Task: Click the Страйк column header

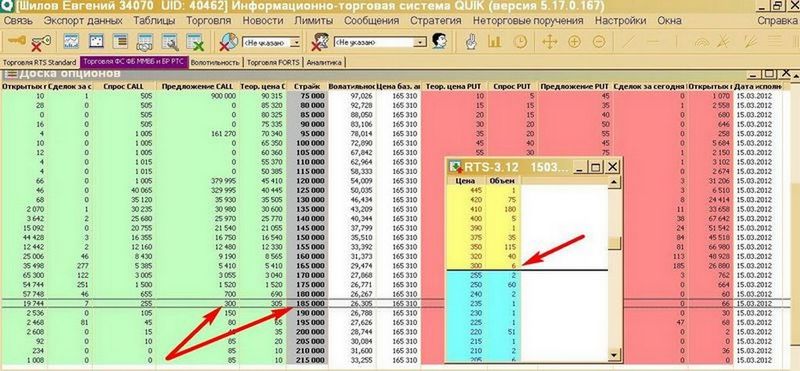Action: 307,87
